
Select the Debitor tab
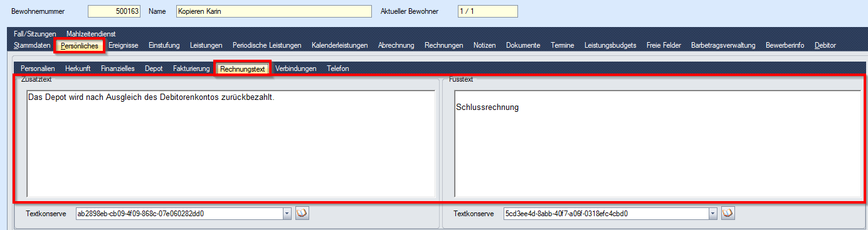825,45
